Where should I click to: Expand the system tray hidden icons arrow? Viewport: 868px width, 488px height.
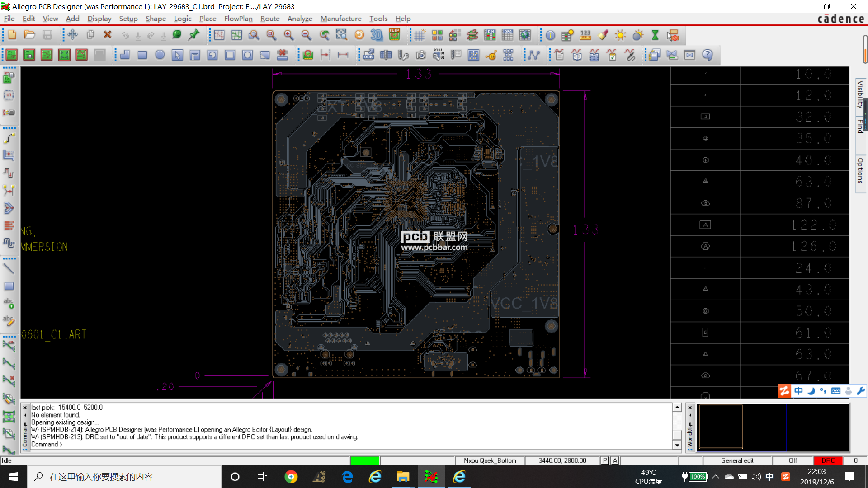point(716,477)
